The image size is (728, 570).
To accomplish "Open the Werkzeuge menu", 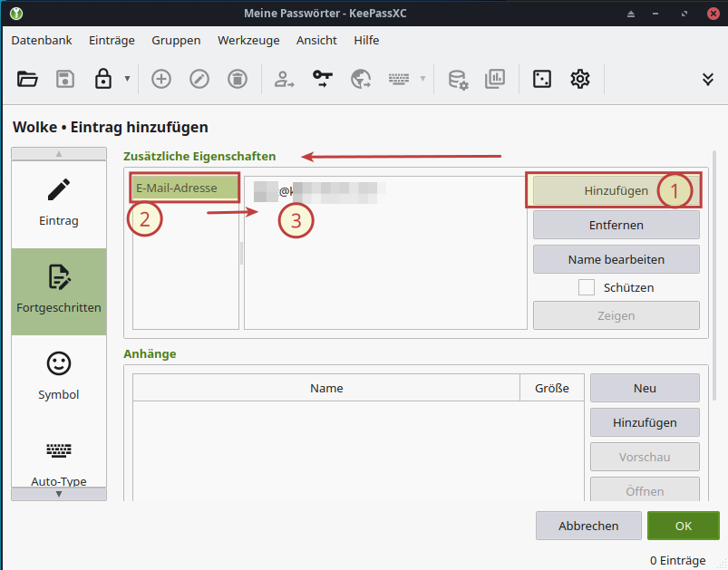I will [x=248, y=40].
